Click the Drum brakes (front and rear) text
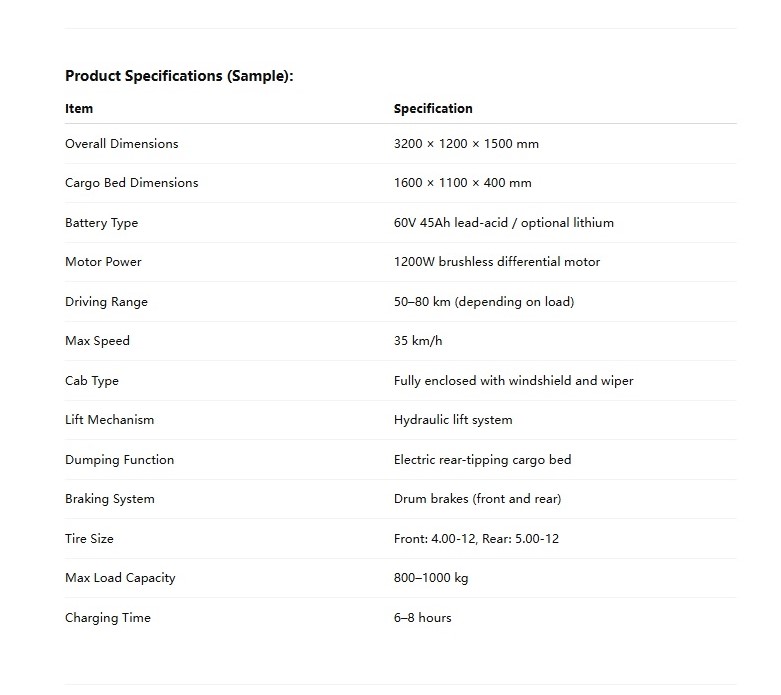Viewport: 781px width, 695px height. coord(477,499)
